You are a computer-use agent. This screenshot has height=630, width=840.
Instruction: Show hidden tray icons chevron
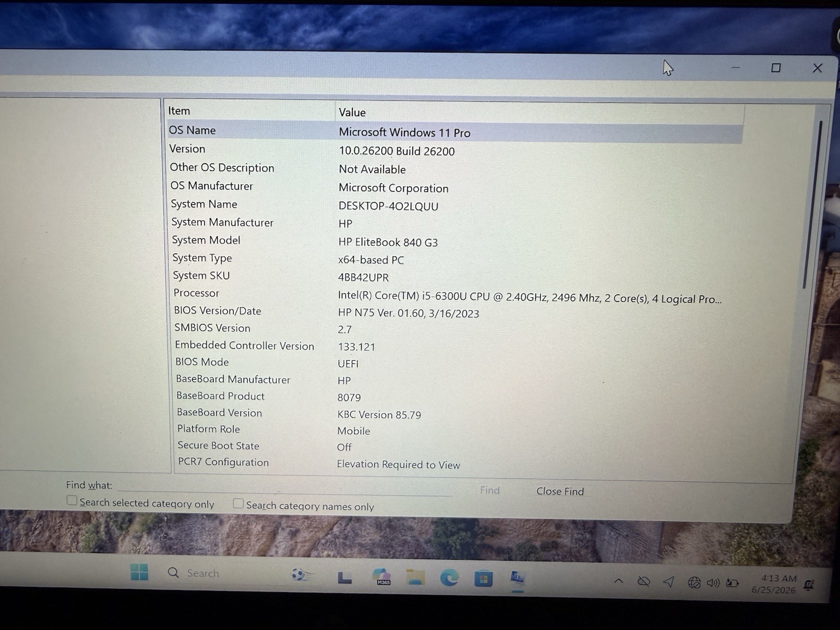click(x=618, y=581)
